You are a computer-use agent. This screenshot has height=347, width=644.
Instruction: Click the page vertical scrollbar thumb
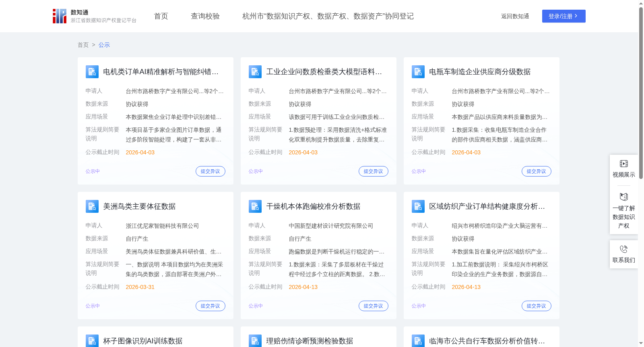coord(641,93)
